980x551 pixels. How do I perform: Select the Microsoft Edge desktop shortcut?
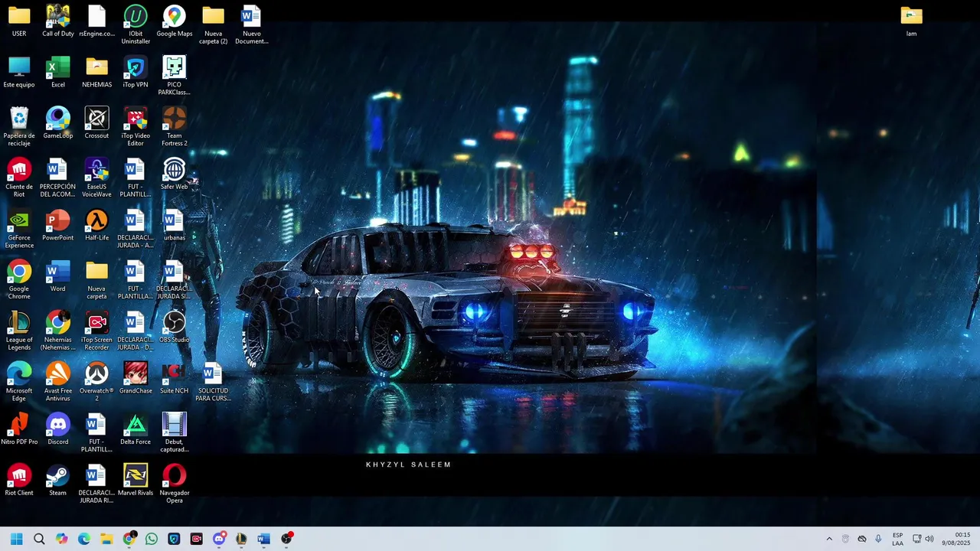tap(19, 382)
